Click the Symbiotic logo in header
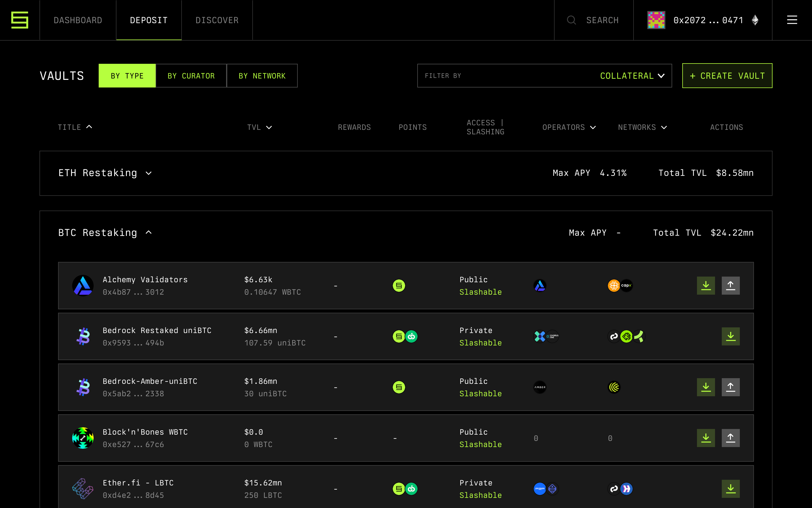Screen dimensions: 812x508 [19, 20]
